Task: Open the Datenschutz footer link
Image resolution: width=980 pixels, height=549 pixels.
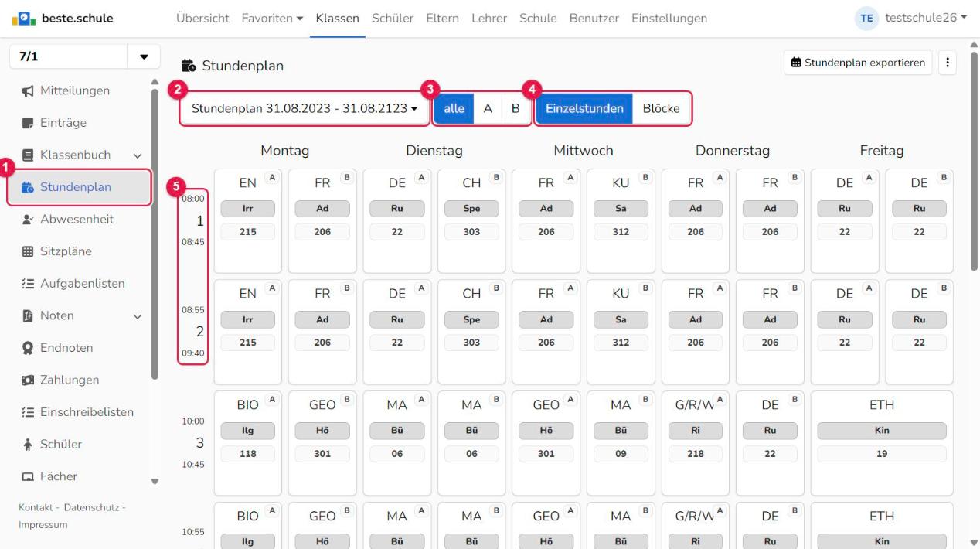Action: coord(92,507)
